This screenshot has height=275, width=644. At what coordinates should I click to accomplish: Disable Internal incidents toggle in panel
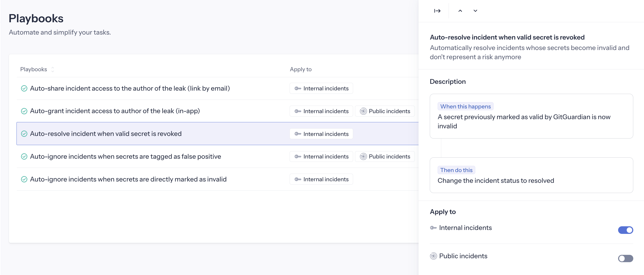tap(625, 230)
